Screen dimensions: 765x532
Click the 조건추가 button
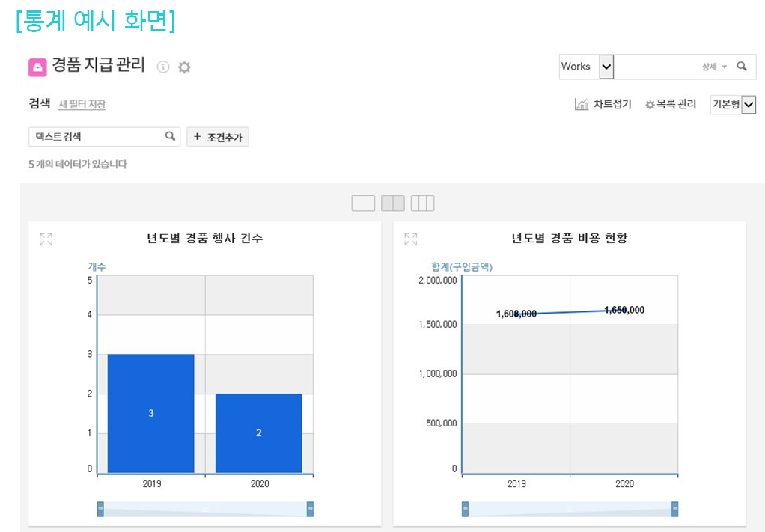pos(218,137)
